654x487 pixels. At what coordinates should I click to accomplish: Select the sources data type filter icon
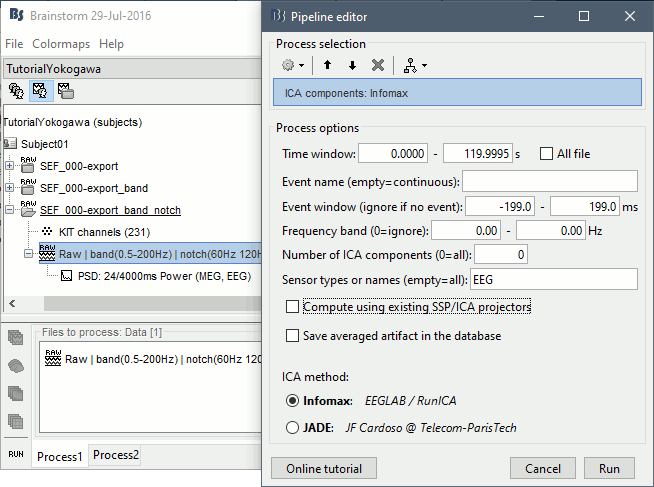coord(16,366)
